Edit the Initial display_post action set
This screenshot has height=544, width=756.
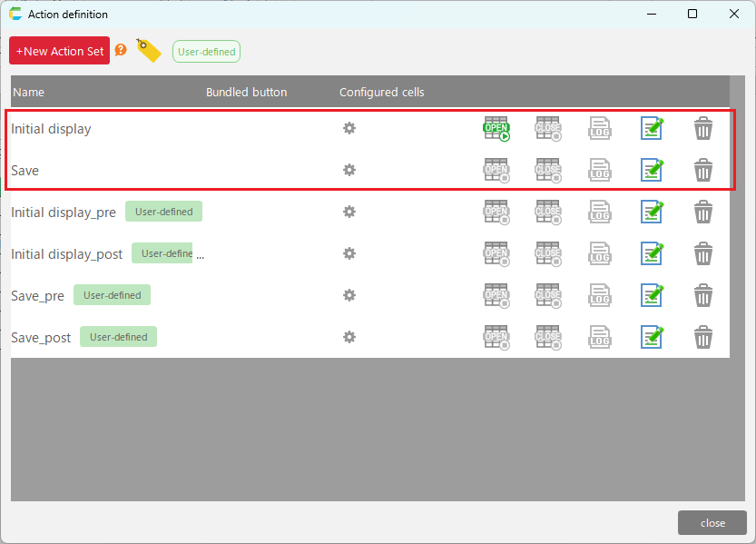pyautogui.click(x=652, y=254)
